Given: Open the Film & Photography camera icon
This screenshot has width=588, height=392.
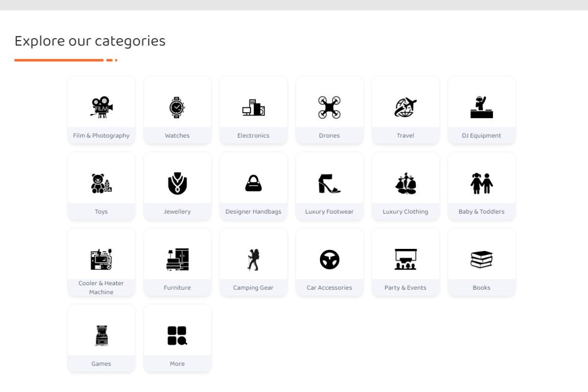Looking at the screenshot, I should (x=101, y=108).
